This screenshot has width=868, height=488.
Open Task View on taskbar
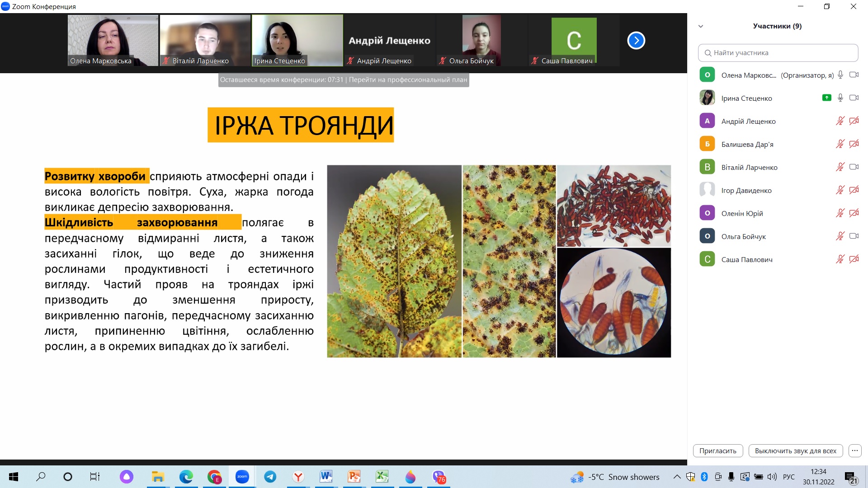click(x=95, y=477)
